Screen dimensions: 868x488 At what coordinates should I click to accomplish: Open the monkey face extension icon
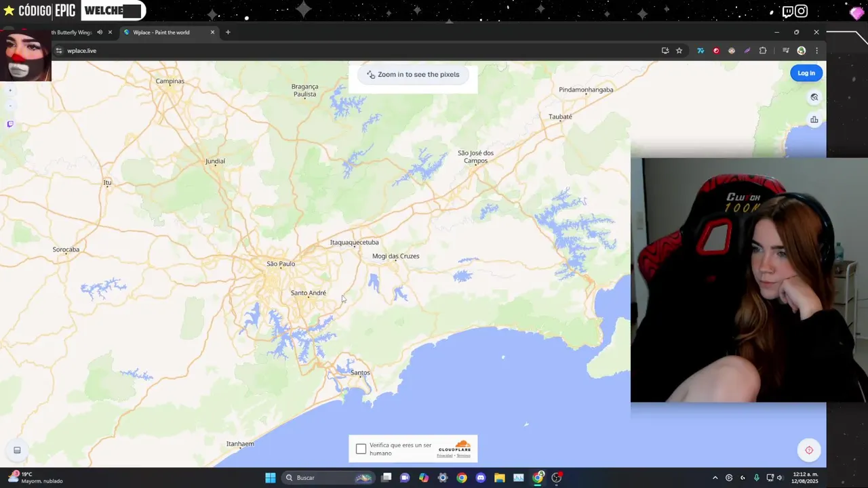[732, 51]
